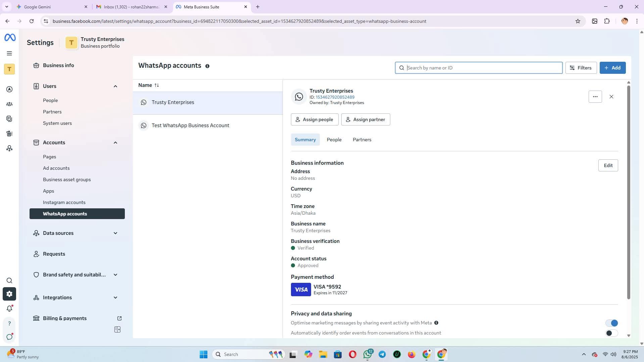
Task: Click the Assign people button
Action: [314, 119]
